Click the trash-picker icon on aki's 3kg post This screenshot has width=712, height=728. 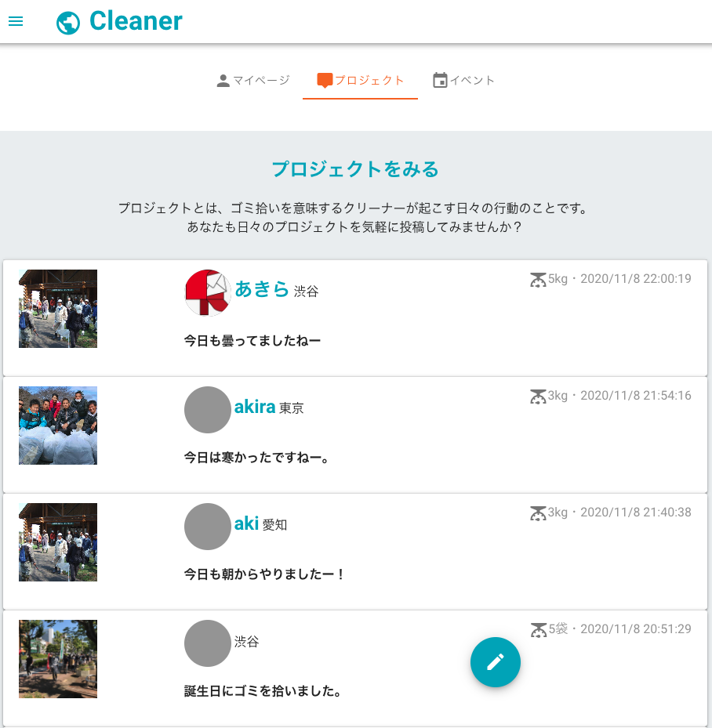(538, 513)
